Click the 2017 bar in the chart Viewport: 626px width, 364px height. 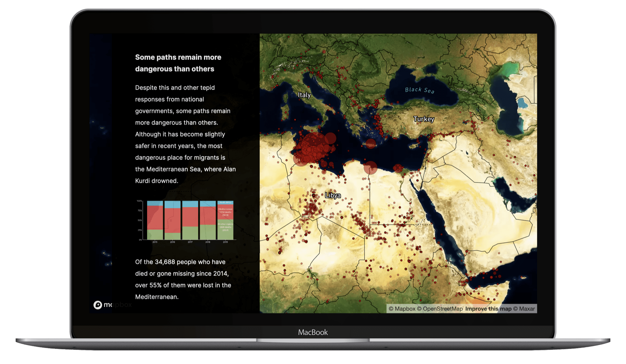[190, 220]
